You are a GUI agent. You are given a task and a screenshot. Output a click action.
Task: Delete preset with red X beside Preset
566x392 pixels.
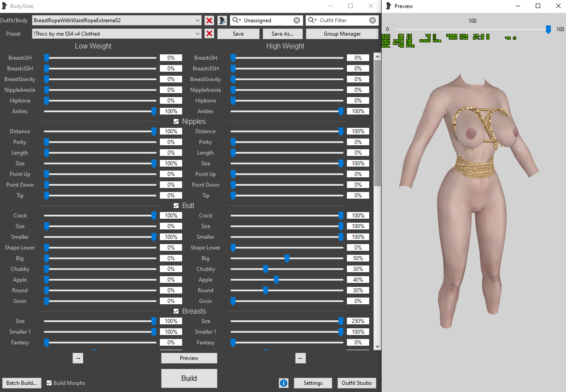pos(209,34)
